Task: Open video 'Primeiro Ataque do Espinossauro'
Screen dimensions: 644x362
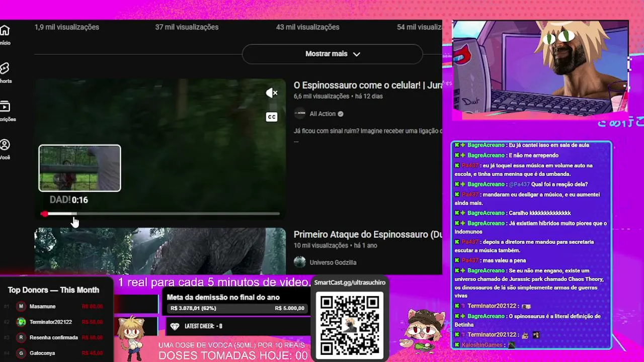Action: pos(368,235)
